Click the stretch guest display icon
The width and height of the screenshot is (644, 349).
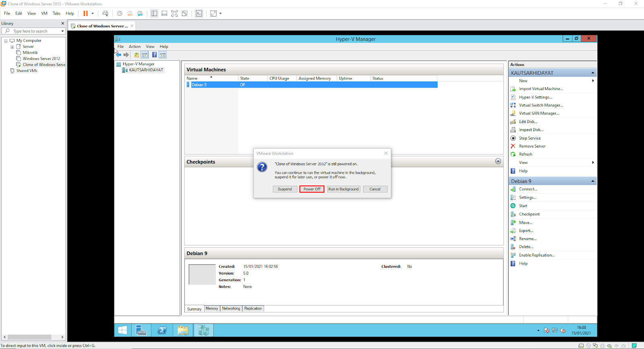213,13
